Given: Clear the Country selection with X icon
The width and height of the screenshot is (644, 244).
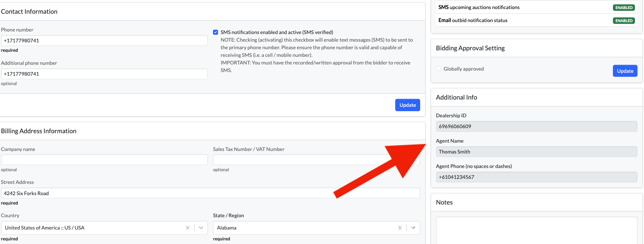Looking at the screenshot, I should point(187,228).
